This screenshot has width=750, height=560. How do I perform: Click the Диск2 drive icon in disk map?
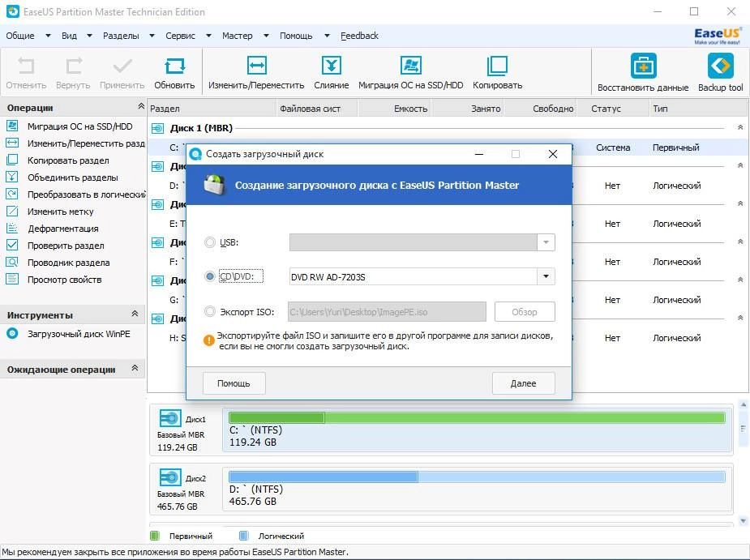point(169,477)
